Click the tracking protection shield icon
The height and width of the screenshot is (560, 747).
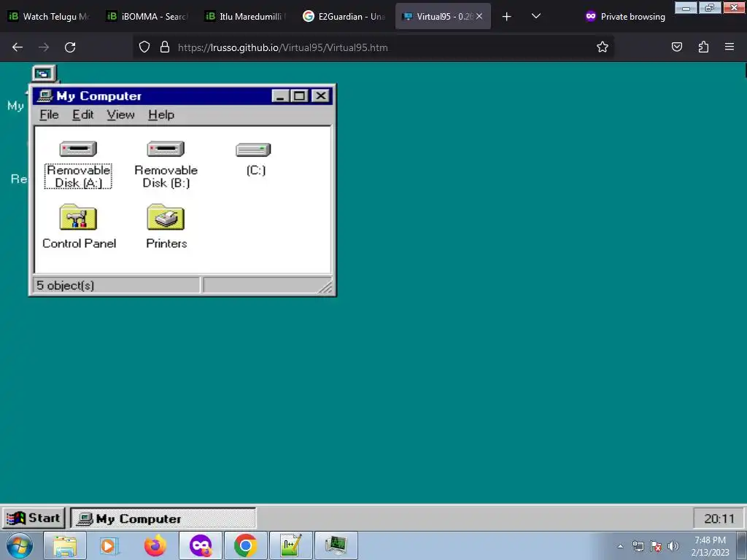(x=144, y=47)
